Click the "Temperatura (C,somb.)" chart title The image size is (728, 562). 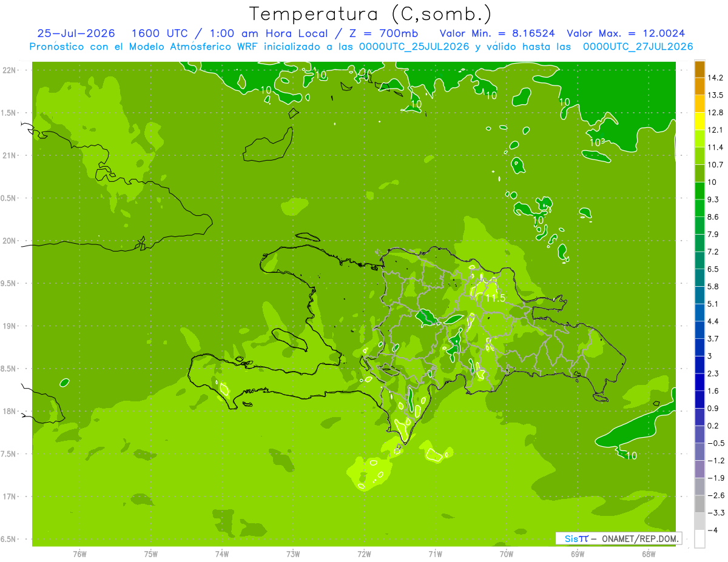click(371, 14)
